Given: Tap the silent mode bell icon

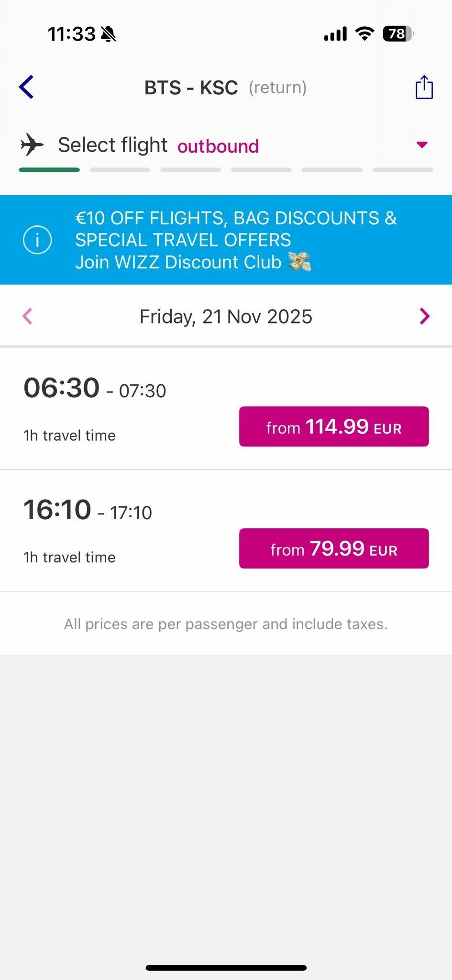Looking at the screenshot, I should click(109, 34).
